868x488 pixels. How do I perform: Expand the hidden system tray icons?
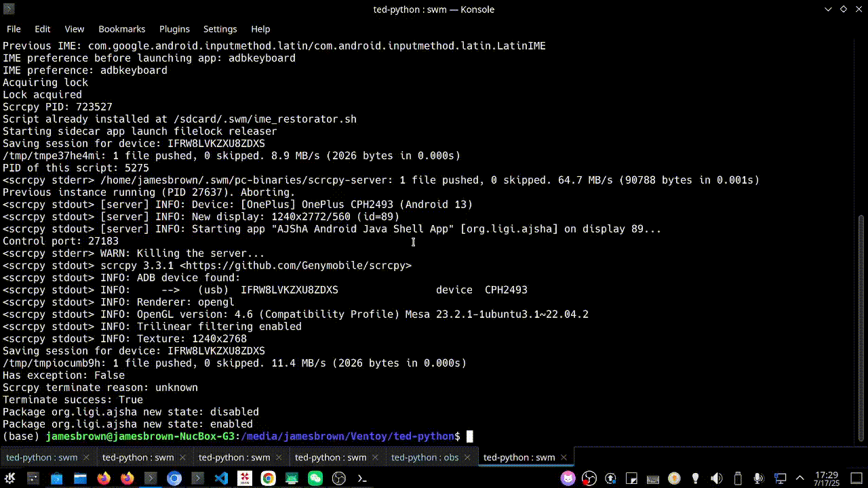pyautogui.click(x=800, y=478)
